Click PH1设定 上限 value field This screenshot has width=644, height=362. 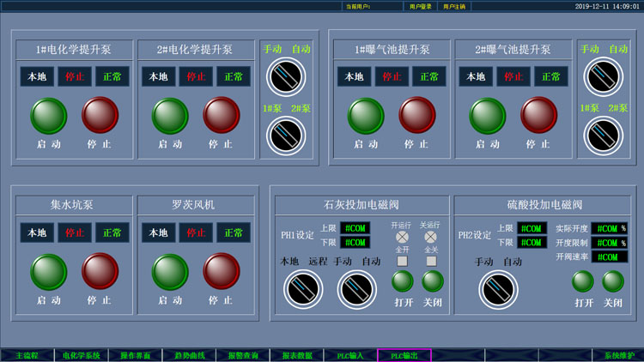[355, 228]
